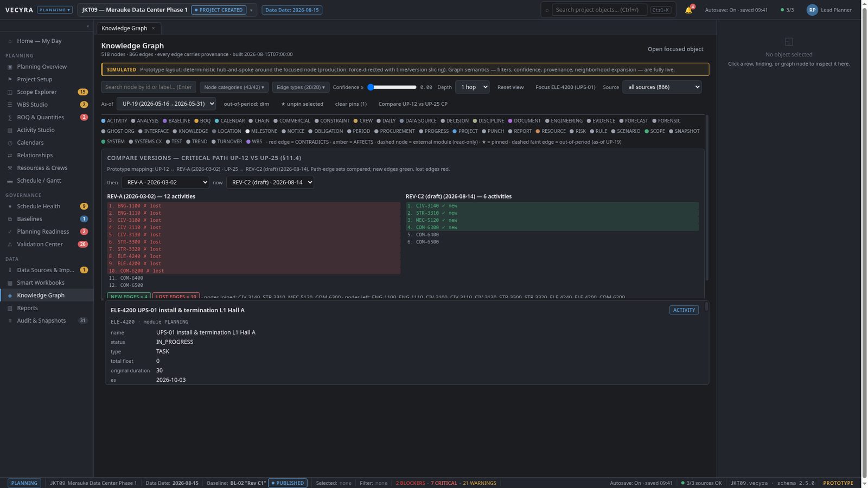The image size is (868, 488).
Task: Switch to the Knowledge Graph tab
Action: click(x=124, y=28)
